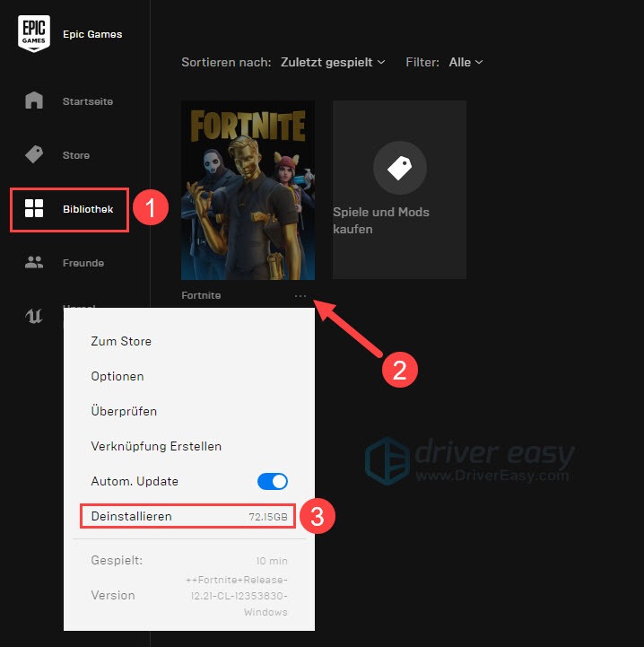Click the tag icon in Spiele und Mods tile

pyautogui.click(x=399, y=168)
